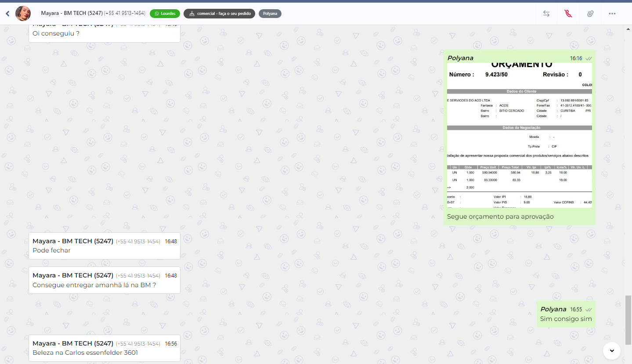Click the red end attendance phone icon

click(x=568, y=14)
